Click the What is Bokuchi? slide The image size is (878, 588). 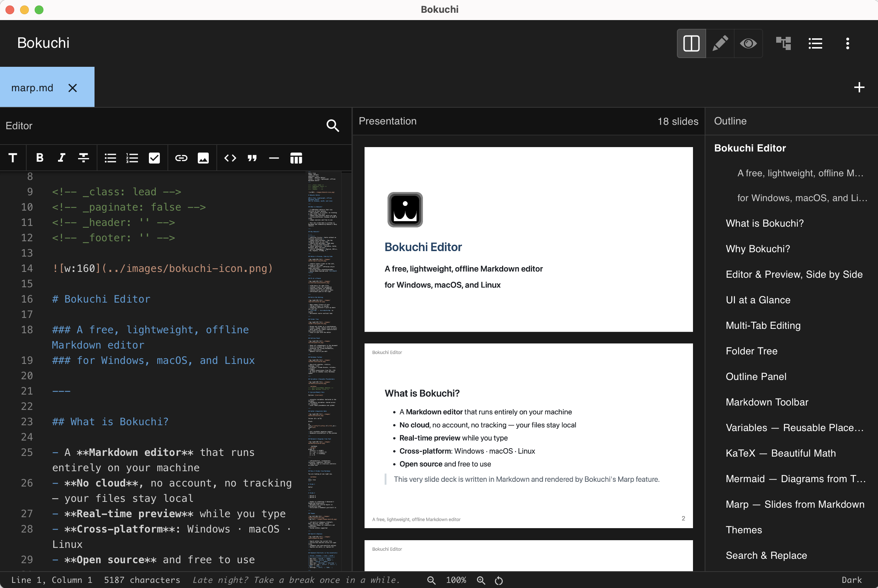[x=528, y=436]
